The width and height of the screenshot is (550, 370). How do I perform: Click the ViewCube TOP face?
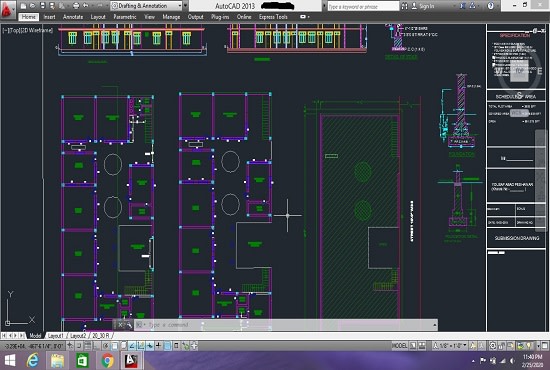519,71
